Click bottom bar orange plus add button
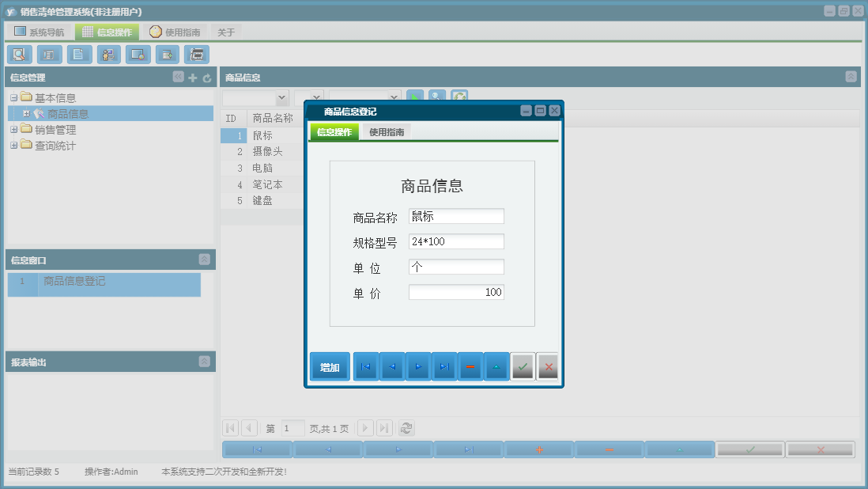 538,449
